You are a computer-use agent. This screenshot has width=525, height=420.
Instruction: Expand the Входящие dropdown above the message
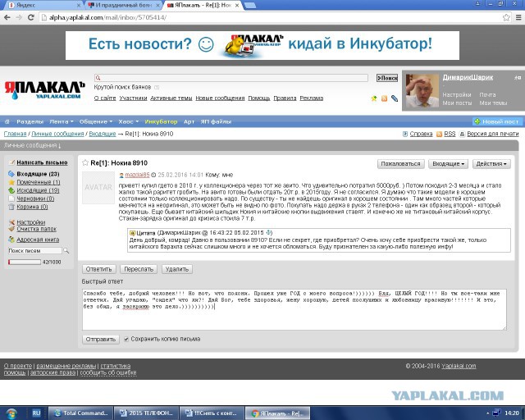pos(449,163)
